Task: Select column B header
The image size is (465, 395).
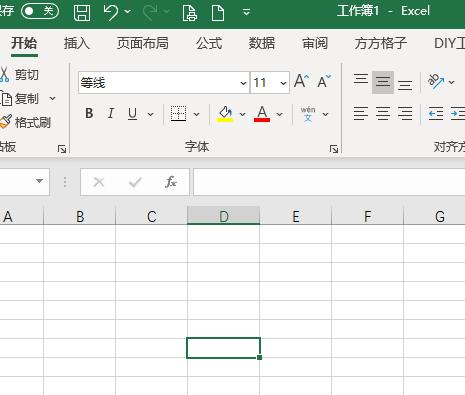Action: tap(80, 216)
